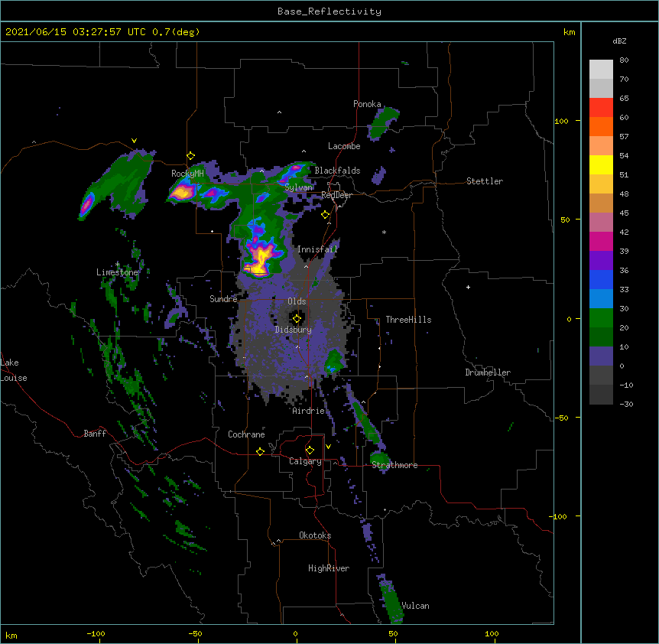Click the ThreeHills label
Viewport: 659px width, 644px height.
click(408, 320)
